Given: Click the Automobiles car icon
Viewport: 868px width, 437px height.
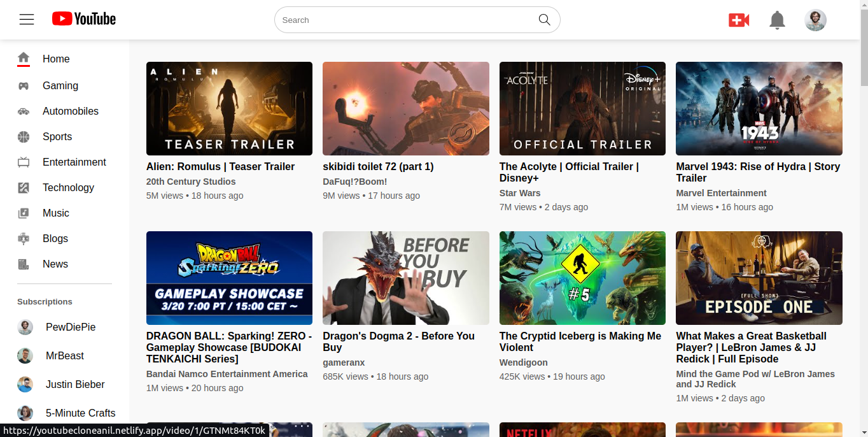Looking at the screenshot, I should 24,111.
